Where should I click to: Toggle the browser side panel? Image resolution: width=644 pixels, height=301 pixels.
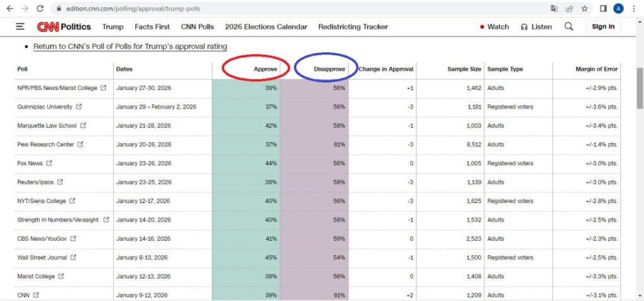[x=602, y=9]
